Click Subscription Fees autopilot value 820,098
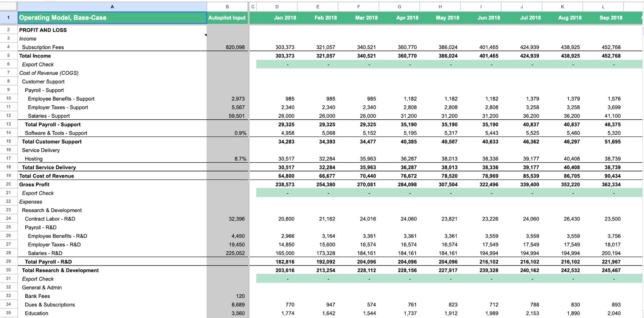644x318 pixels. tap(227, 47)
